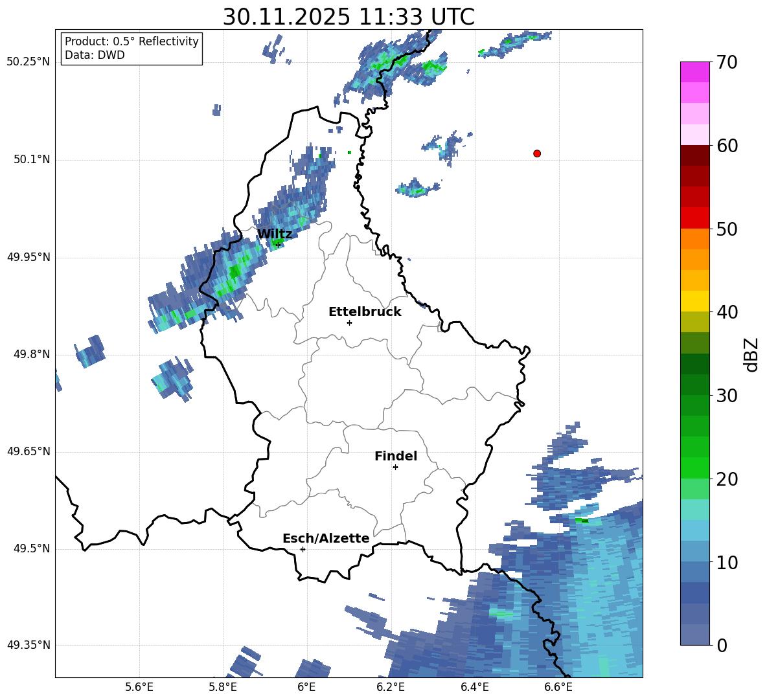The image size is (767, 700).
Task: Click the red dot marker on the map
Action: tap(537, 153)
